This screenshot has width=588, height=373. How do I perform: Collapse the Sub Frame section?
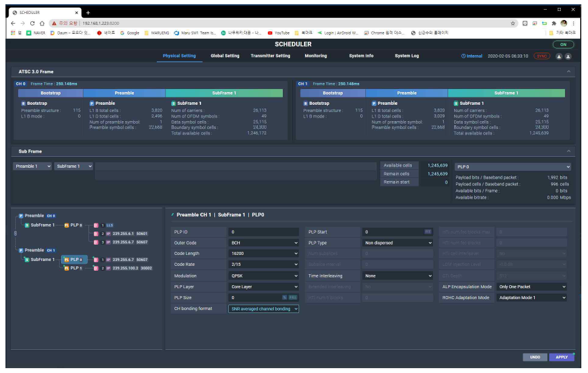tap(569, 151)
